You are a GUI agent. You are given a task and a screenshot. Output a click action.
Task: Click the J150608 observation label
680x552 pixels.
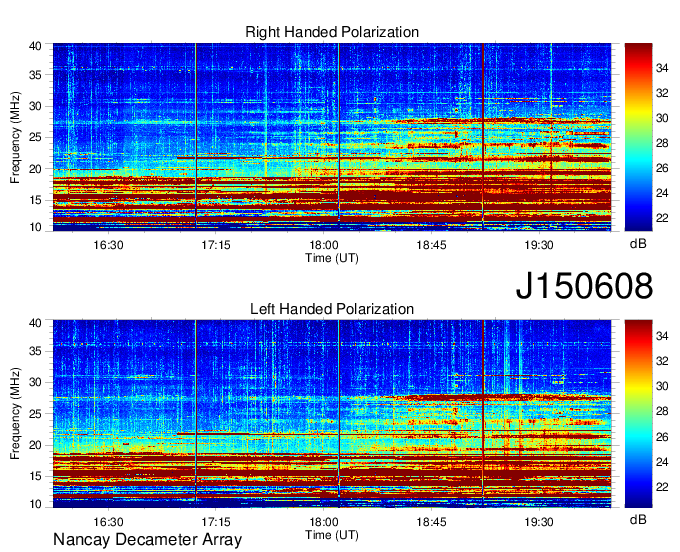coord(584,286)
